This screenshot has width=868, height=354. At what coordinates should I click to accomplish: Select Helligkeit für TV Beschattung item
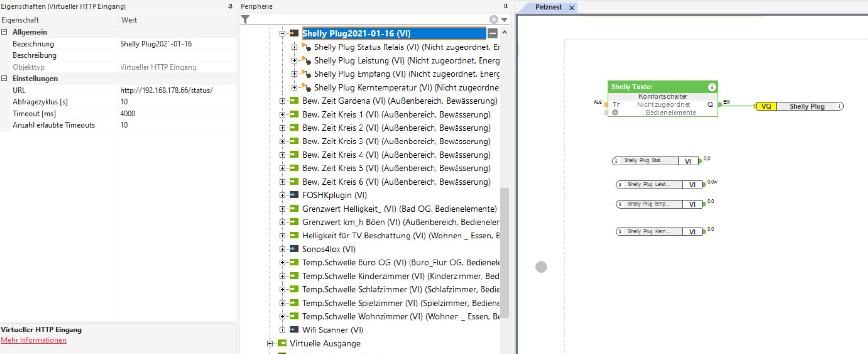[401, 236]
